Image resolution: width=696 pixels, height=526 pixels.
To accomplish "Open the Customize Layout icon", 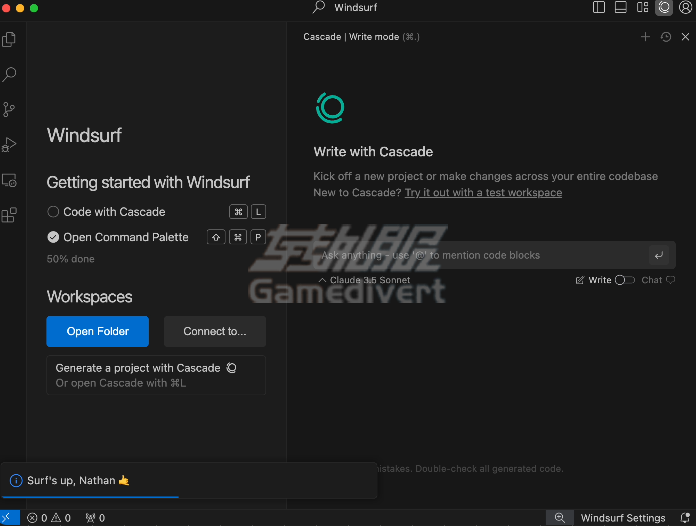I will point(642,7).
